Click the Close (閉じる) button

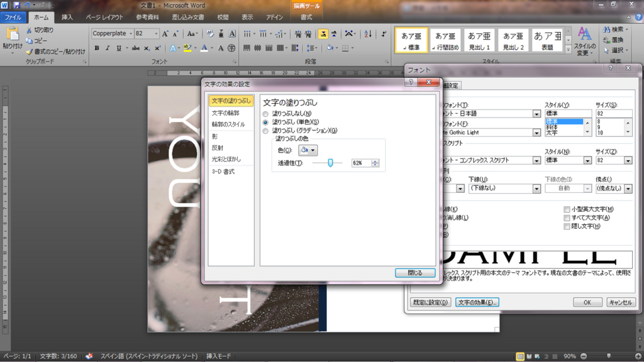click(415, 273)
